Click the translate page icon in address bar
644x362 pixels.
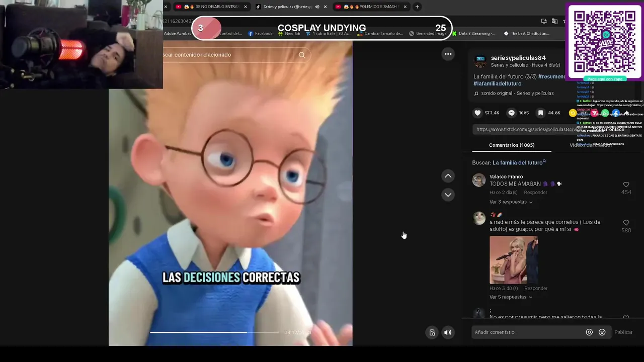pyautogui.click(x=554, y=21)
